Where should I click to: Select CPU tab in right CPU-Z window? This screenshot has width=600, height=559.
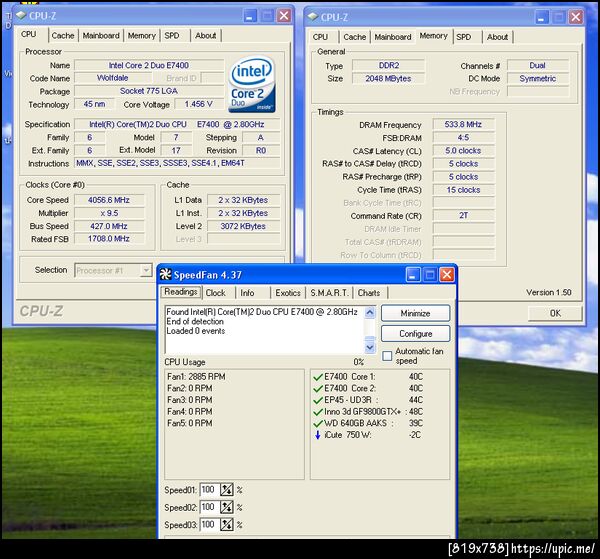click(x=320, y=37)
